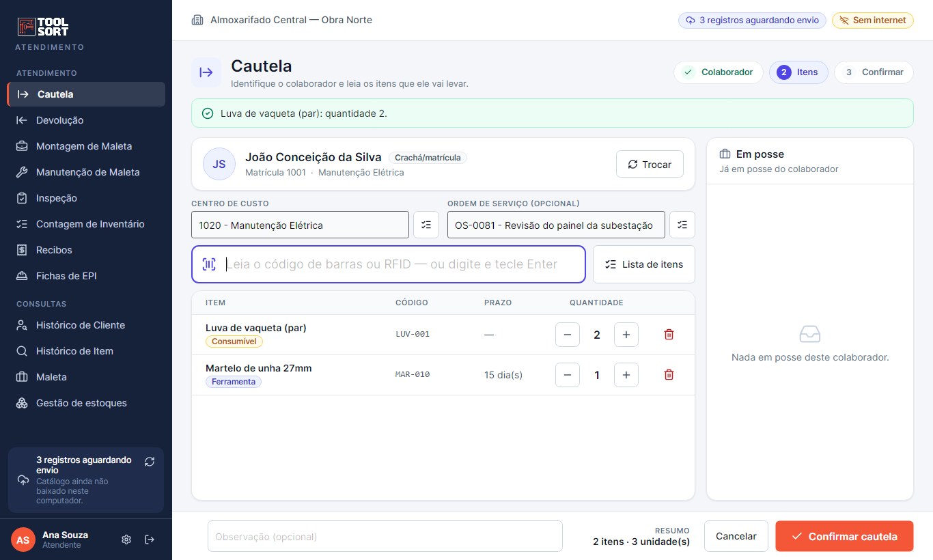933x560 pixels.
Task: Open the Centro de Custo field
Action: (300, 225)
